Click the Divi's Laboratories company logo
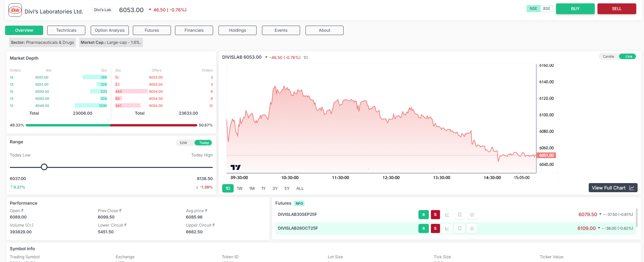 click(15, 10)
